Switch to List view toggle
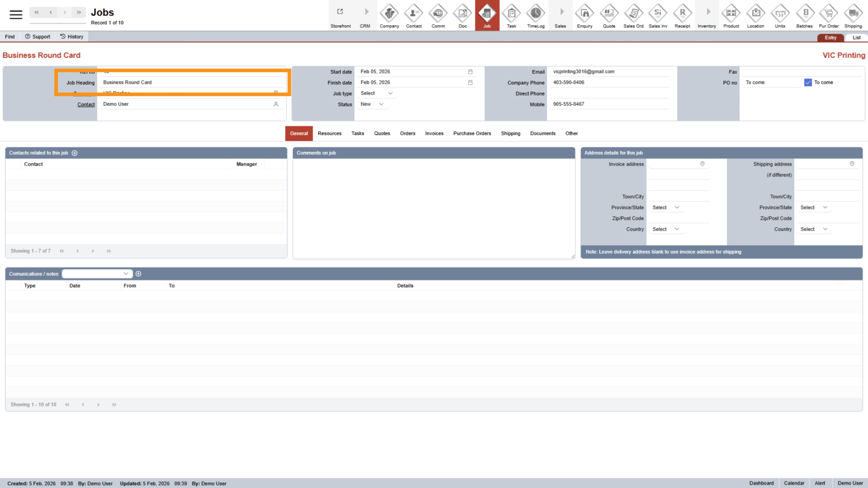This screenshot has height=488, width=868. coord(856,38)
